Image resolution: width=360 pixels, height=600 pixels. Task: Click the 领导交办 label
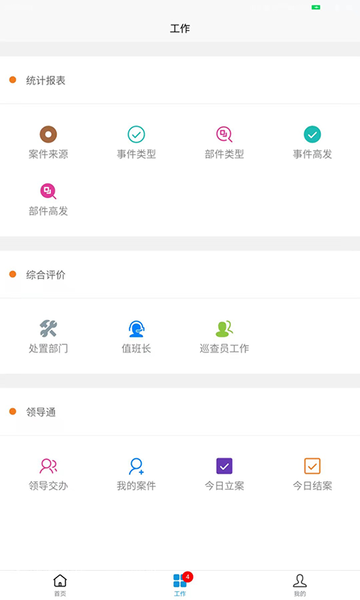tap(48, 486)
